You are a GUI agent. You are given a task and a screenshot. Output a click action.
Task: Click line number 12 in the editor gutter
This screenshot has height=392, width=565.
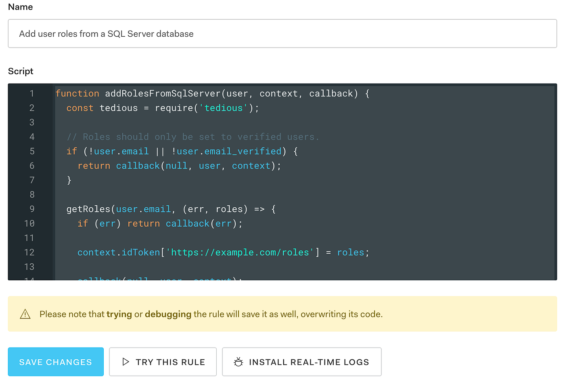(x=29, y=252)
